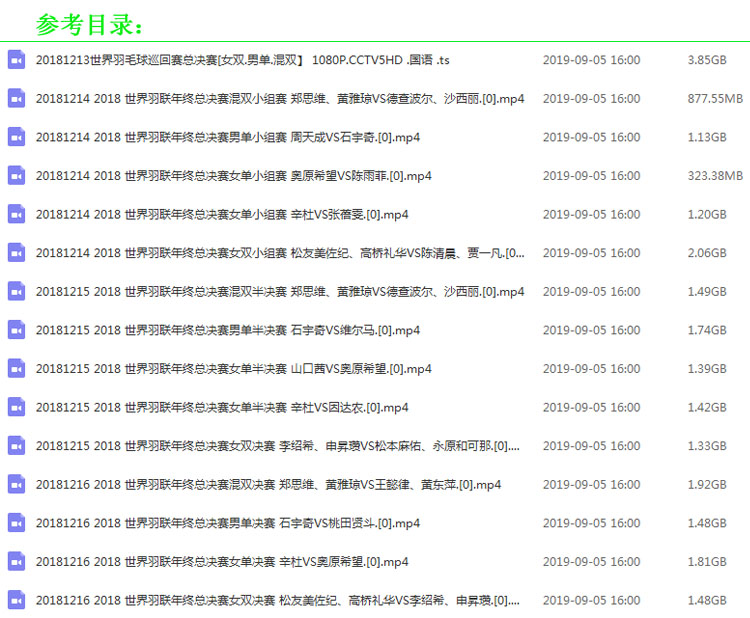
Task: Click video icon for the 1080P.CCTV5HD .ts file
Action: click(16, 60)
